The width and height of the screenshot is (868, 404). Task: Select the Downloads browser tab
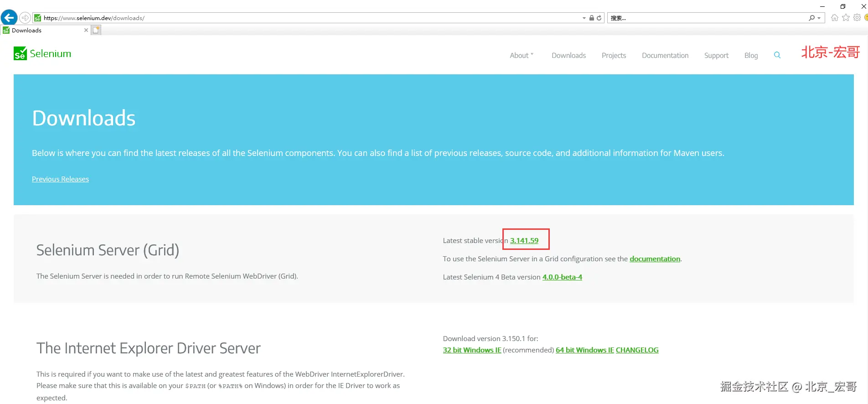point(45,30)
